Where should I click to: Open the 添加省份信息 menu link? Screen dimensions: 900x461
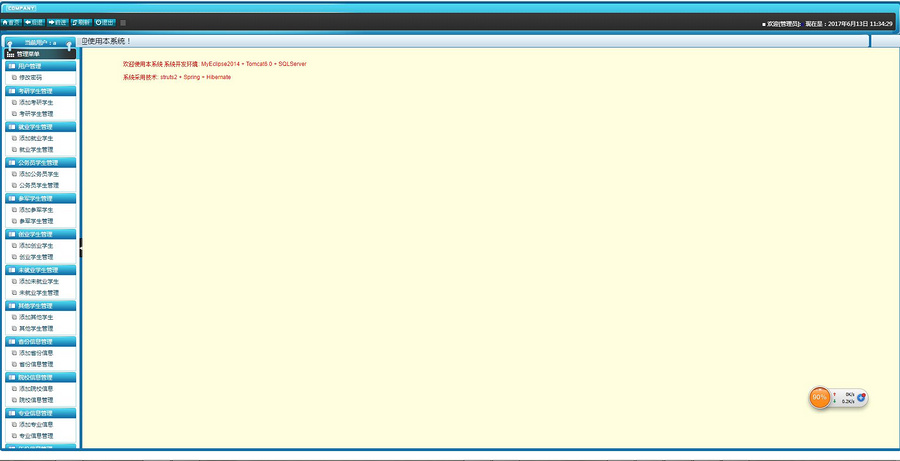pyautogui.click(x=36, y=353)
